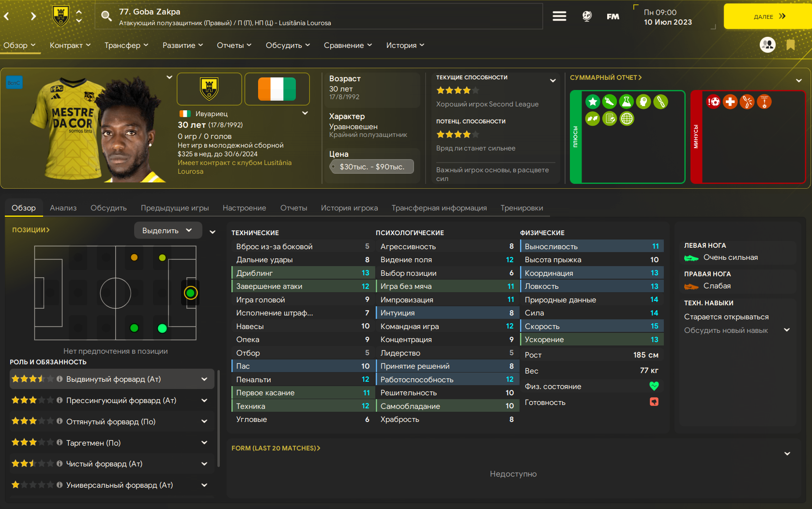Select the orange position dot on the pitch
The width and height of the screenshot is (812, 509).
click(x=134, y=257)
